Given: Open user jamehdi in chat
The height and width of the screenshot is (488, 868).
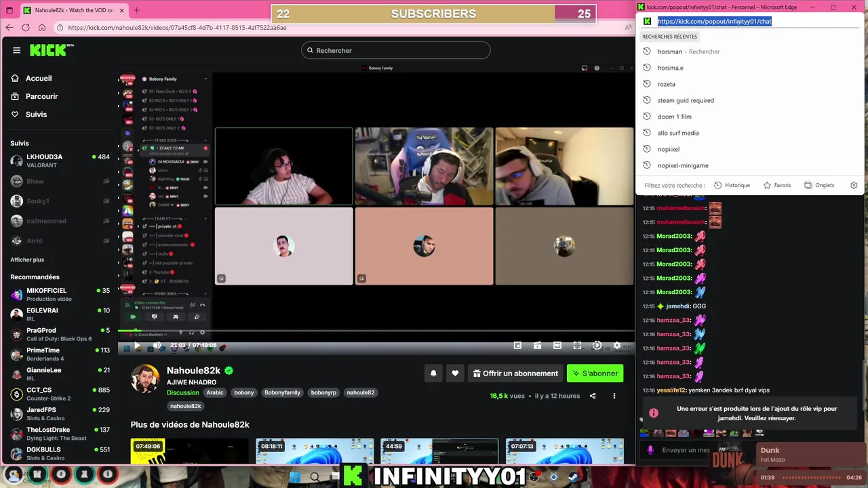Looking at the screenshot, I should (x=677, y=306).
